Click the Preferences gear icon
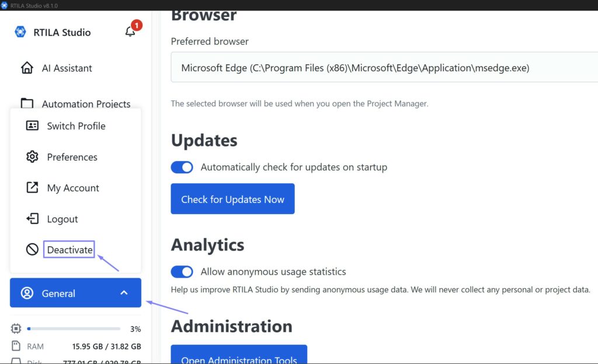This screenshot has width=598, height=364. coord(32,157)
